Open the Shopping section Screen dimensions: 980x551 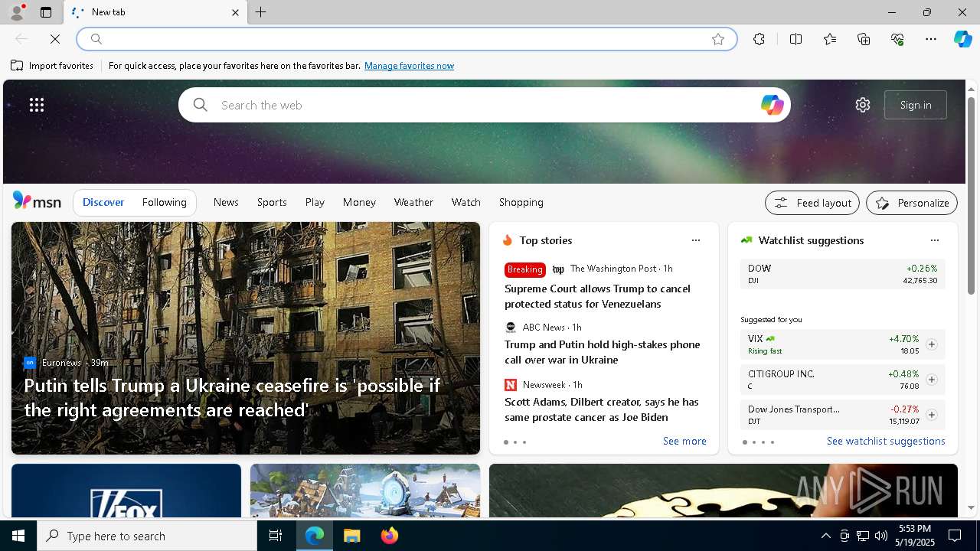(x=521, y=202)
